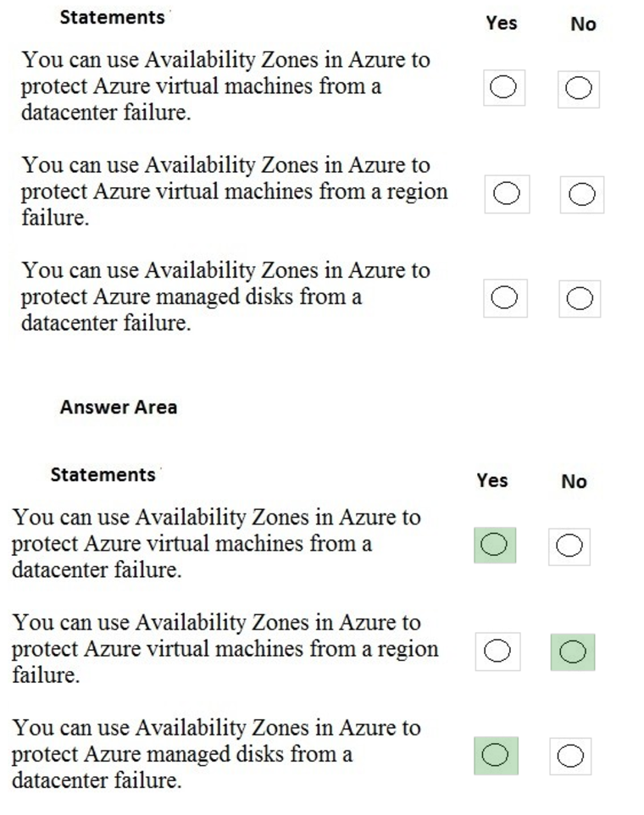Select Yes for virtual machines datacenter failure statement
The height and width of the screenshot is (815, 644).
(x=503, y=86)
